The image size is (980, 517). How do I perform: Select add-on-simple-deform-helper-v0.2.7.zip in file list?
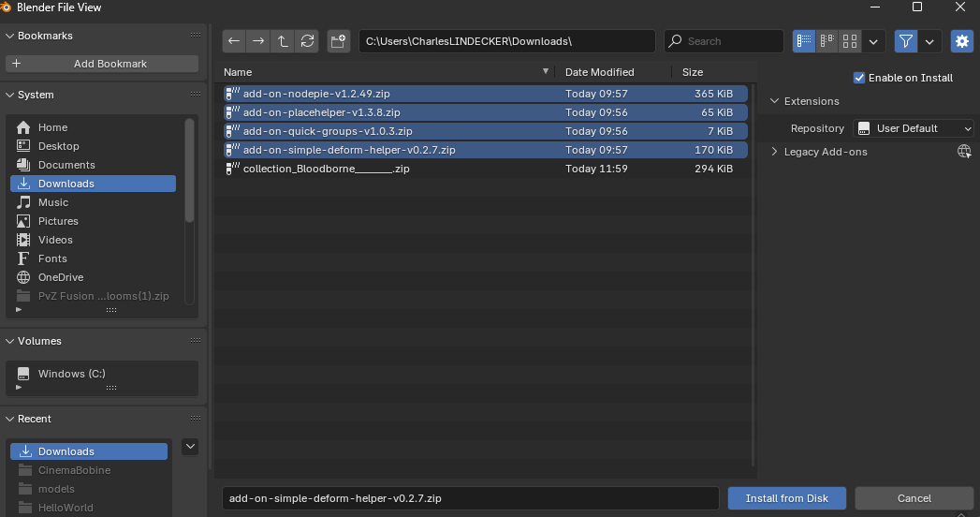click(486, 150)
